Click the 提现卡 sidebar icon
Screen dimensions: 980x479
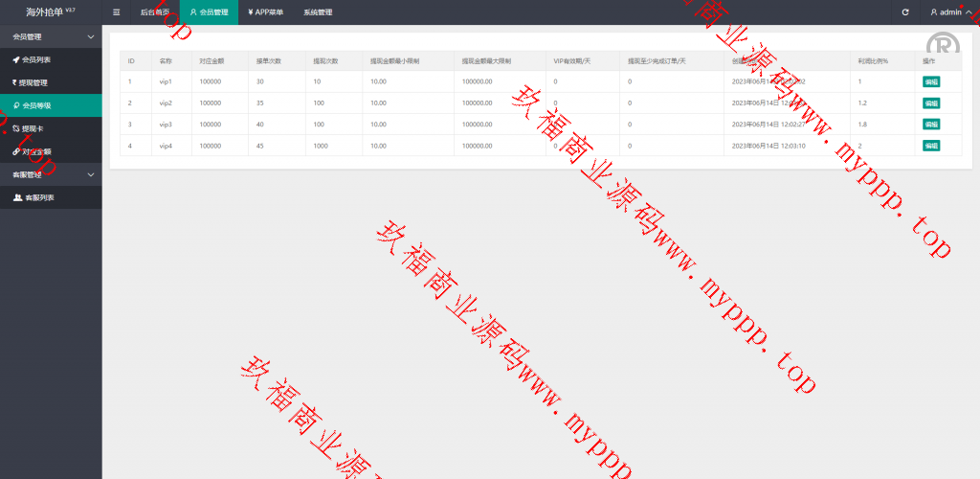tap(15, 128)
